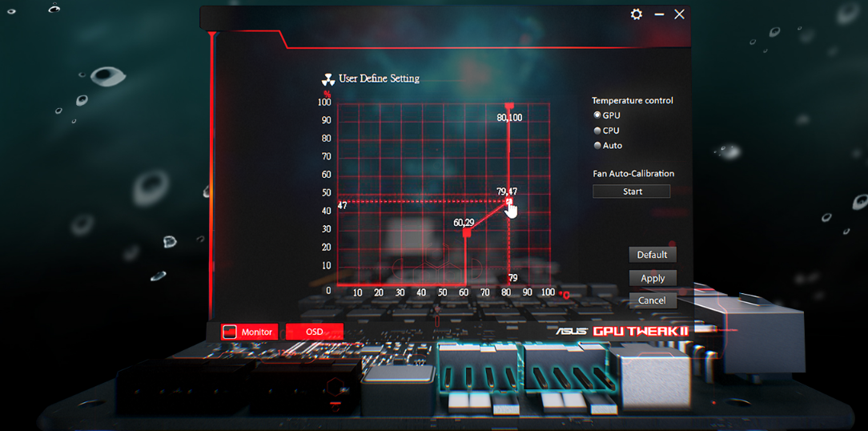Start the Fan Auto-Calibration

[632, 191]
